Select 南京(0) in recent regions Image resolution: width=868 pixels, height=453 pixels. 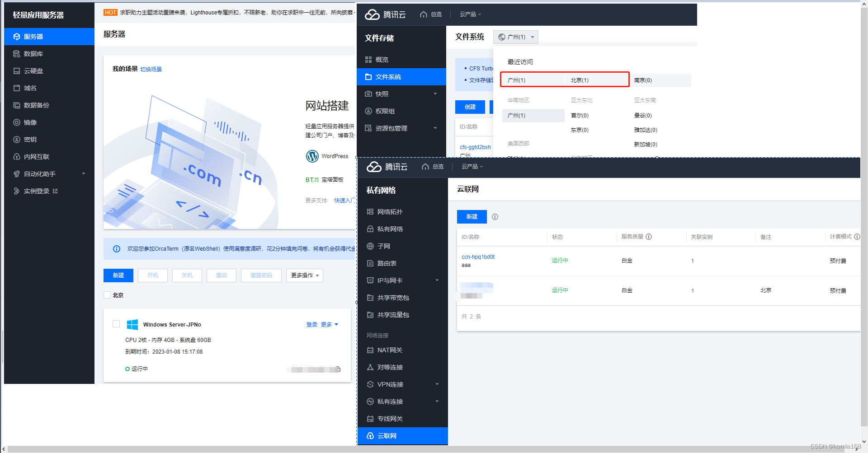(660, 80)
